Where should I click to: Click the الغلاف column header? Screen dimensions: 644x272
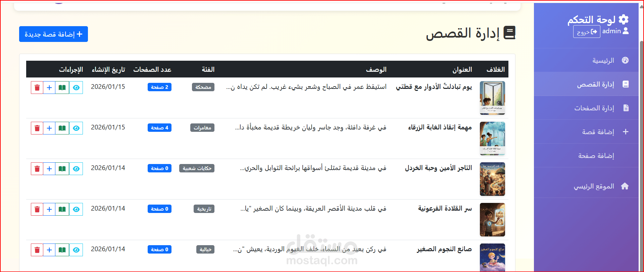pos(496,69)
